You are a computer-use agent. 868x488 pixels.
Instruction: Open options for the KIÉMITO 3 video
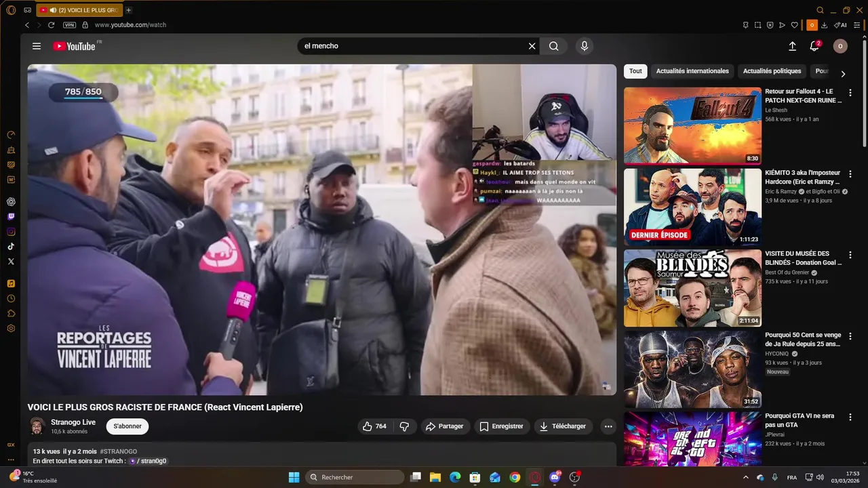pyautogui.click(x=850, y=174)
